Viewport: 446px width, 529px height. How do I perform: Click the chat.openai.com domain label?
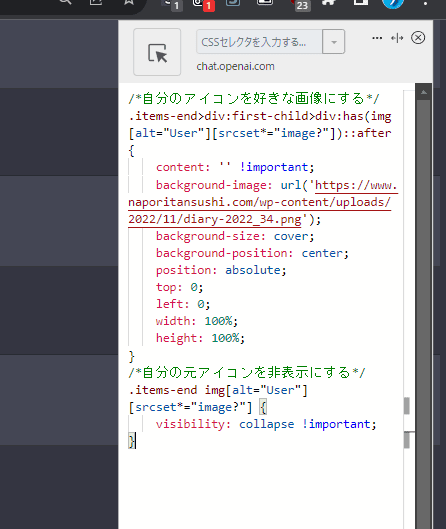point(235,66)
